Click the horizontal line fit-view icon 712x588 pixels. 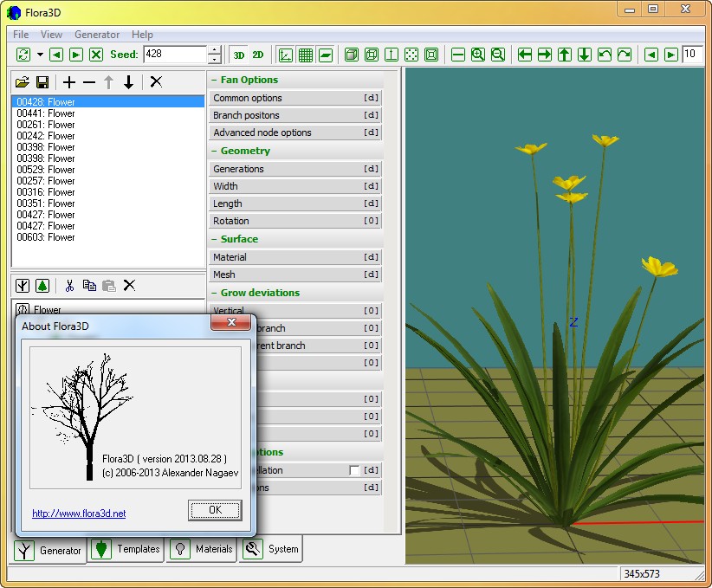point(458,55)
